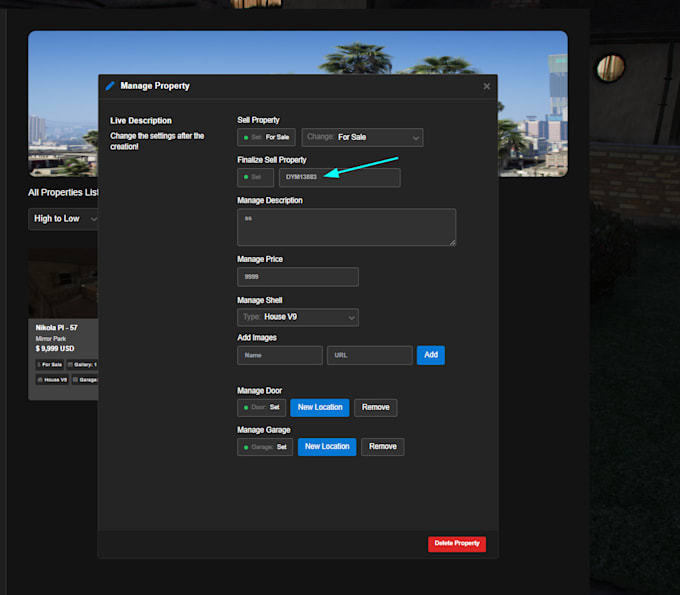The height and width of the screenshot is (595, 680).
Task: Focus the Manage Price field showing 9999
Action: 298,277
